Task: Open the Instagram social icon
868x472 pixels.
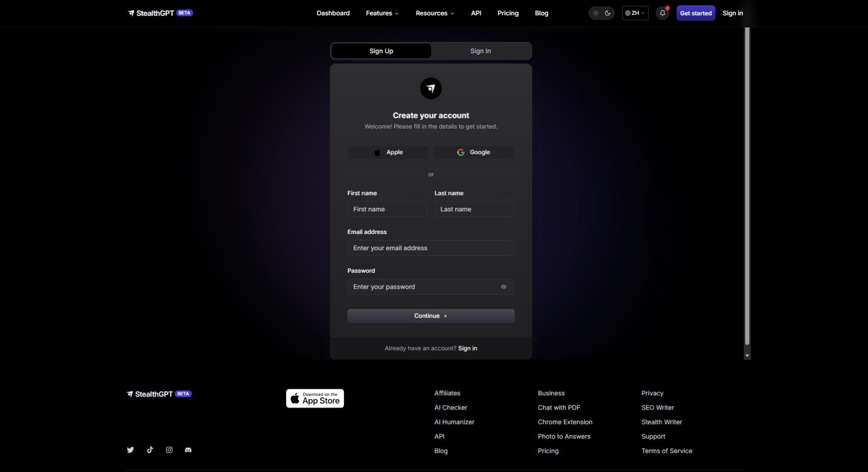Action: click(169, 450)
